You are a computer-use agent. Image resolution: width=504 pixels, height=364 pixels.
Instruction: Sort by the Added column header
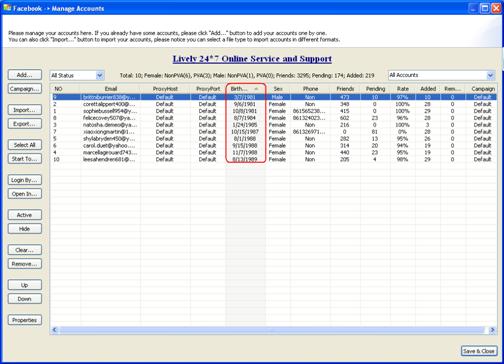pos(428,89)
